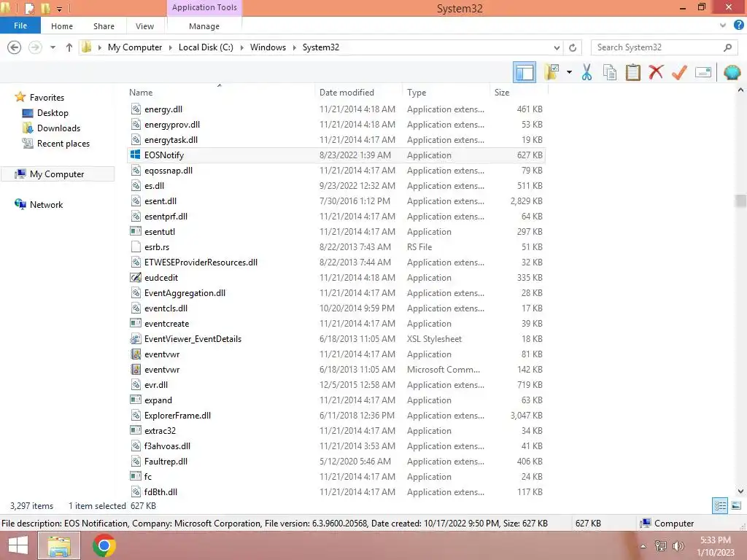Click My Computer in the address bar
Viewport: 747px width, 560px height.
point(135,47)
